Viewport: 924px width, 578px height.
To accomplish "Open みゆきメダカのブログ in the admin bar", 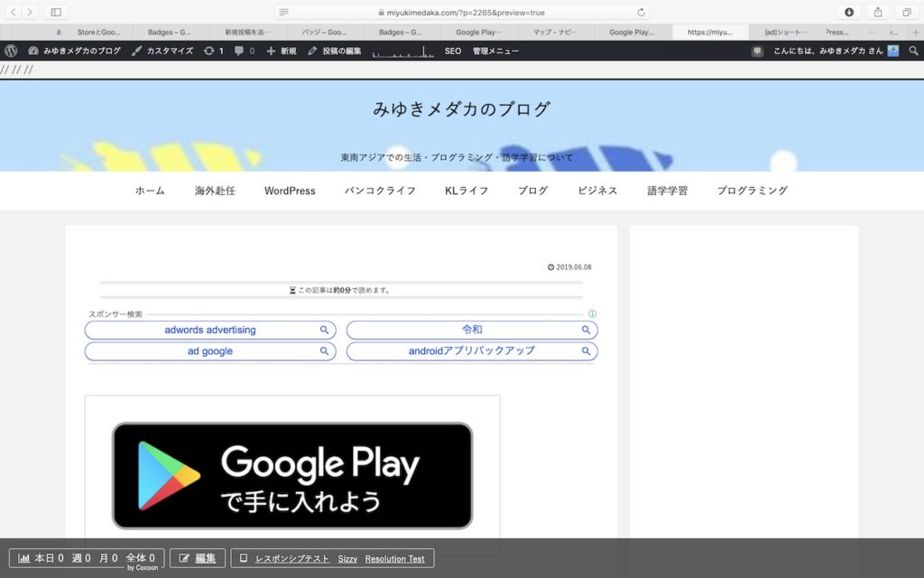I will 74,51.
